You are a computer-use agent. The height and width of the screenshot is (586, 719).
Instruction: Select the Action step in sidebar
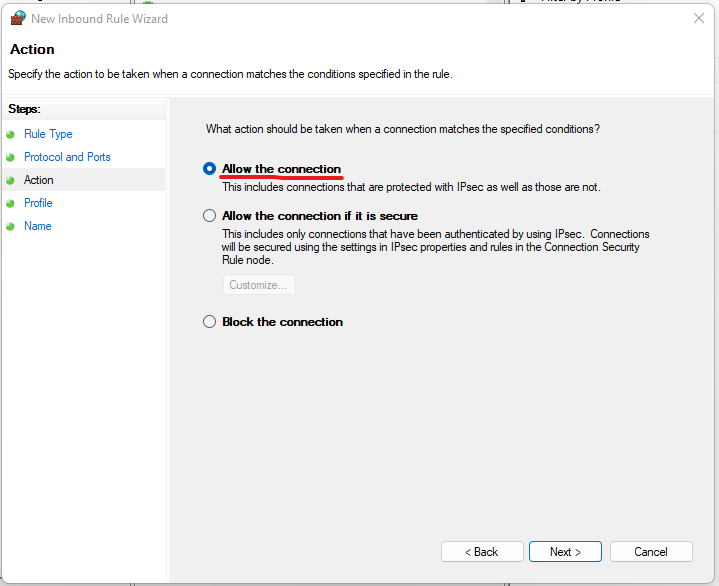pos(39,180)
